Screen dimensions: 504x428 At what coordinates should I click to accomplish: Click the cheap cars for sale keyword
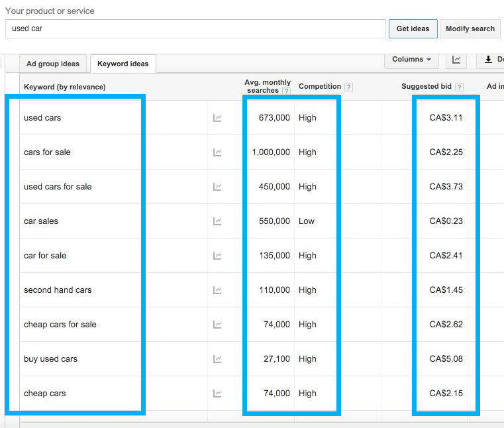[x=60, y=325]
